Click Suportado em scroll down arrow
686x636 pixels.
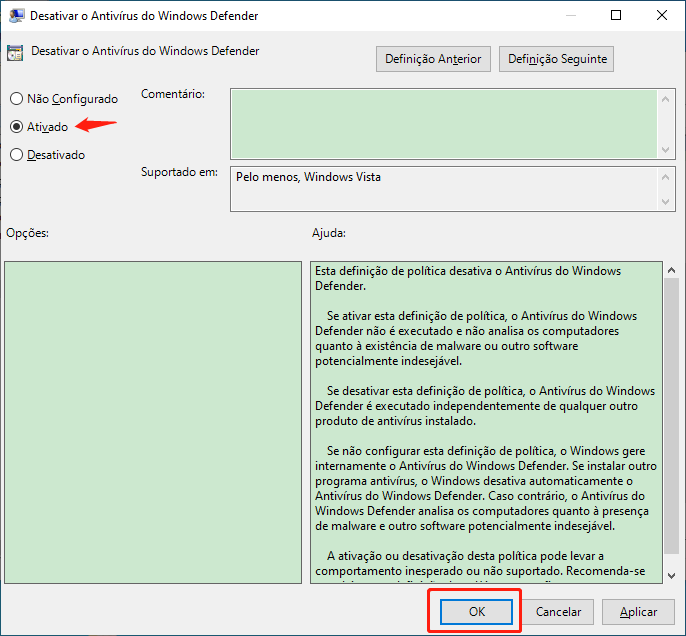pos(665,202)
